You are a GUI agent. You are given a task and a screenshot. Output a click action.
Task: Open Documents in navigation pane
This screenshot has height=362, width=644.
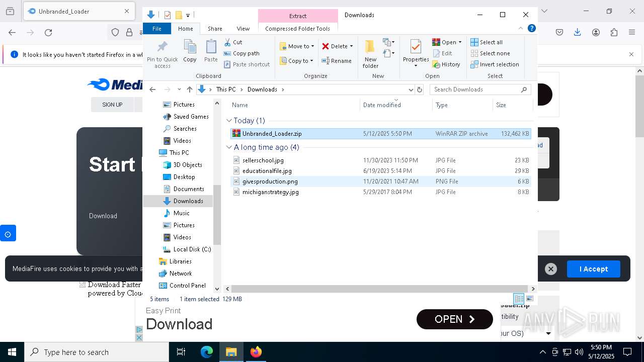[184, 189]
